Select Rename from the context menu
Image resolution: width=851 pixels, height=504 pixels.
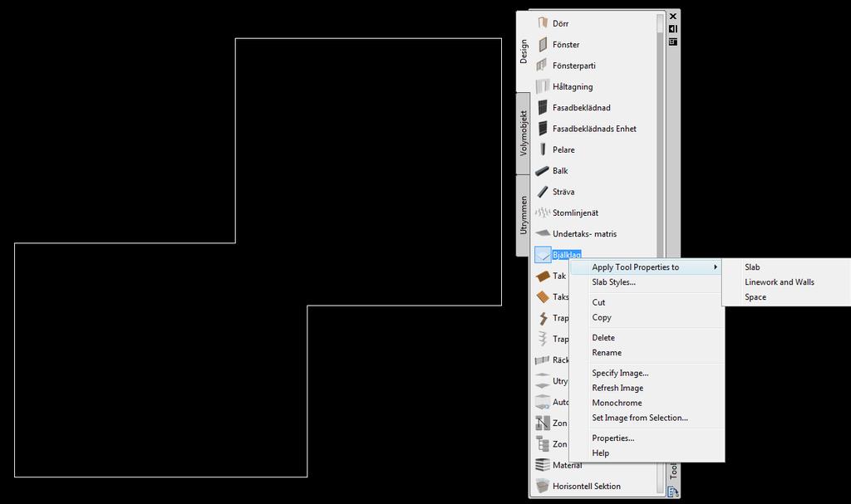[x=647, y=353]
